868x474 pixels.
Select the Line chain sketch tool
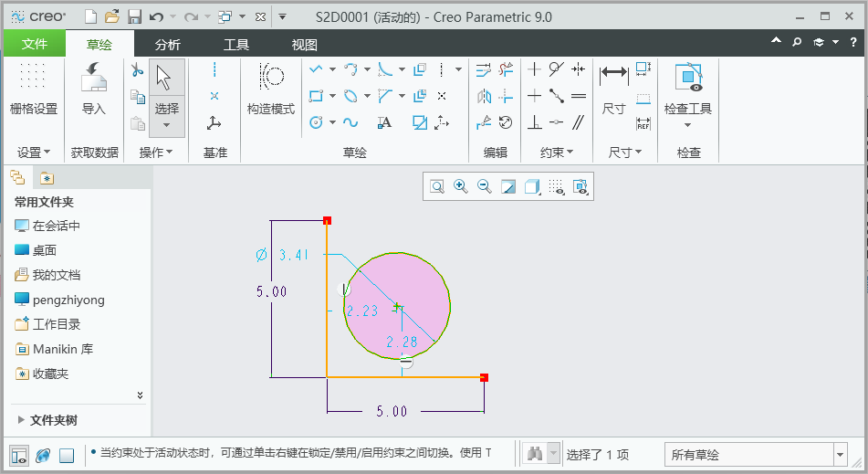pyautogui.click(x=316, y=69)
